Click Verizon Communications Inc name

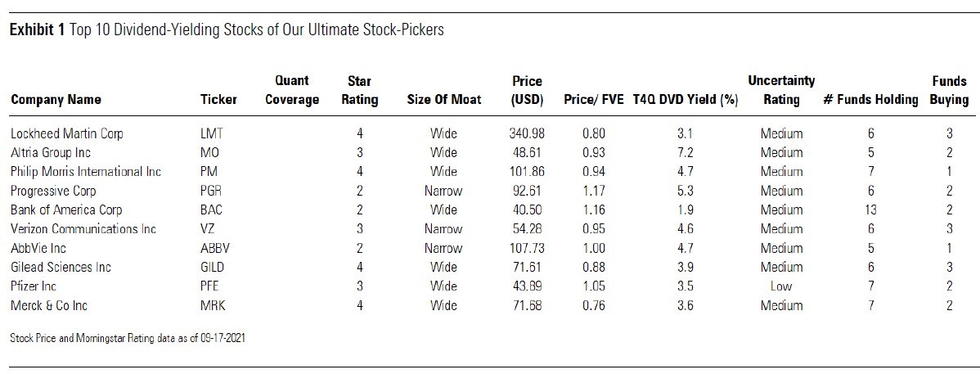pyautogui.click(x=83, y=229)
